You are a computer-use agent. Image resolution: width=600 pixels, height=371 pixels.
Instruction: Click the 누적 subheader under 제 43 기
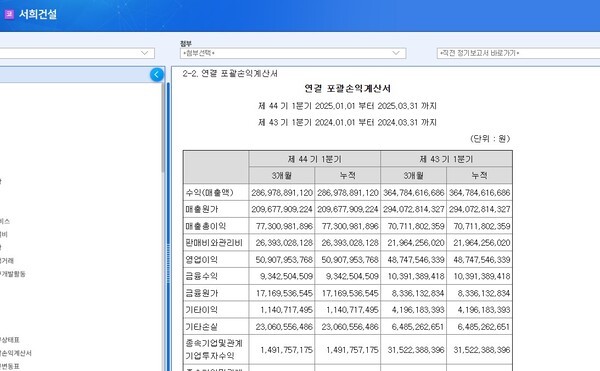(479, 176)
